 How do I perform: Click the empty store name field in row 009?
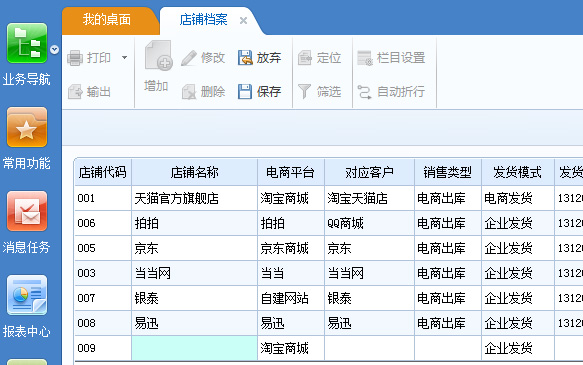coord(194,348)
